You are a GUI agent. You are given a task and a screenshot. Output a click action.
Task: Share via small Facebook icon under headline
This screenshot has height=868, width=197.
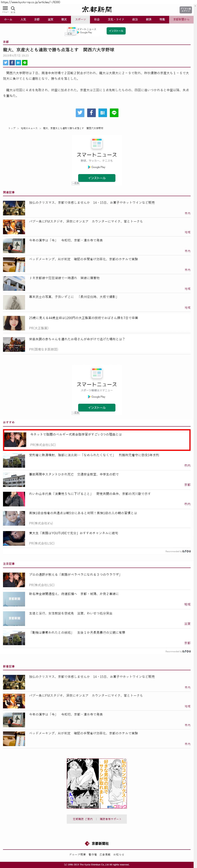tap(12, 63)
